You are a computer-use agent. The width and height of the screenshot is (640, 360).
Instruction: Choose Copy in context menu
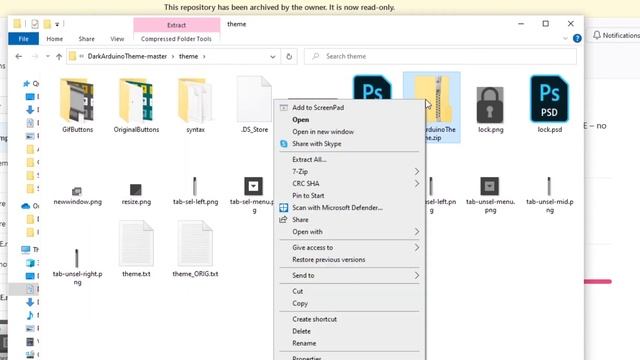(349, 303)
